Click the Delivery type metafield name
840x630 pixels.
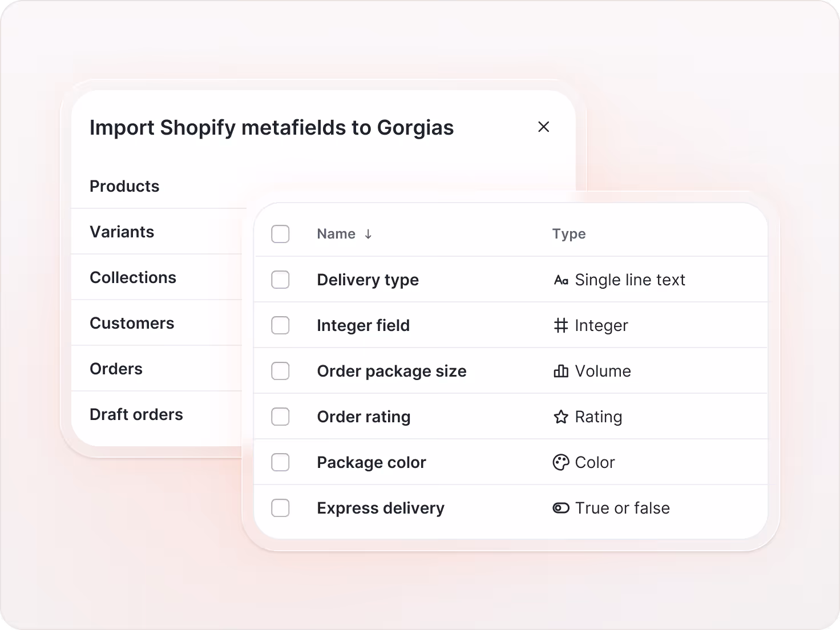(368, 280)
